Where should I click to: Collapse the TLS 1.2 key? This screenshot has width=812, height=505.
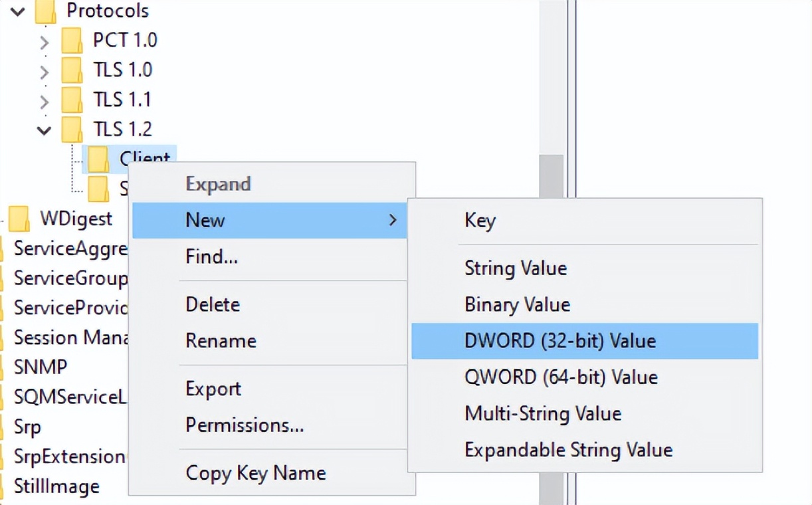(x=44, y=130)
